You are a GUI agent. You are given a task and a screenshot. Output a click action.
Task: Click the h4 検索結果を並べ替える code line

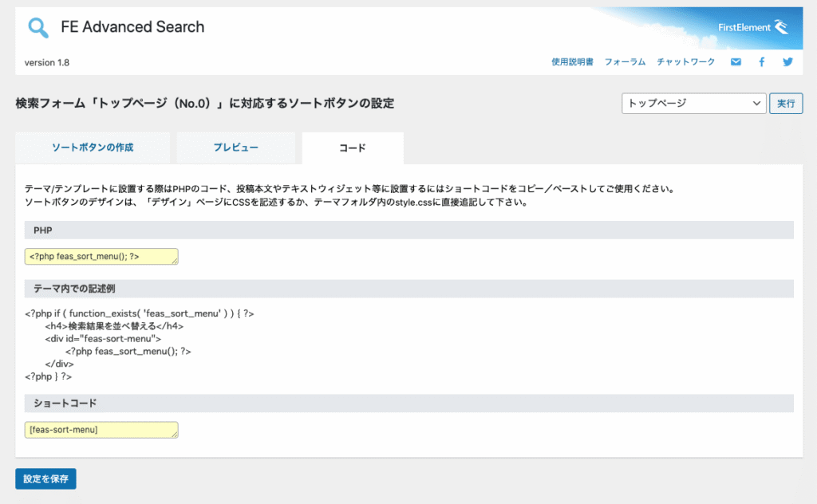[114, 326]
